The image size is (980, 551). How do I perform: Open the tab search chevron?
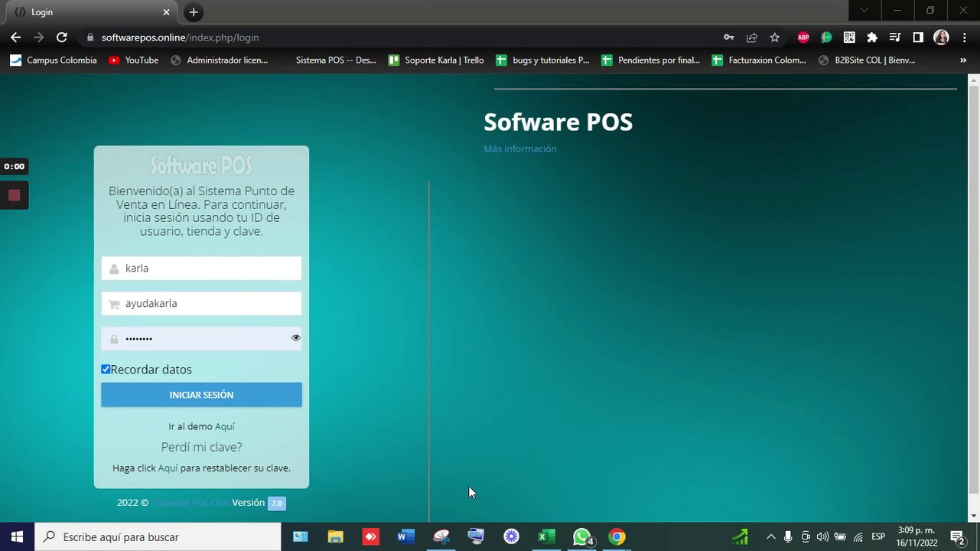(864, 11)
